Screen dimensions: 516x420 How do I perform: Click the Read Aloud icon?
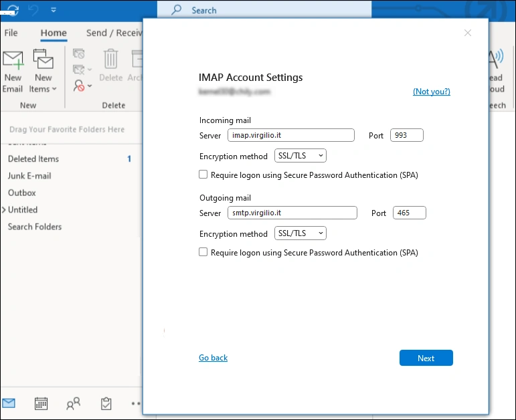(496, 60)
